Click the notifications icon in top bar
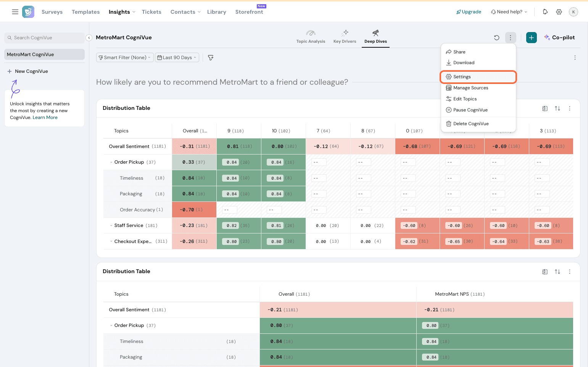 click(x=545, y=12)
